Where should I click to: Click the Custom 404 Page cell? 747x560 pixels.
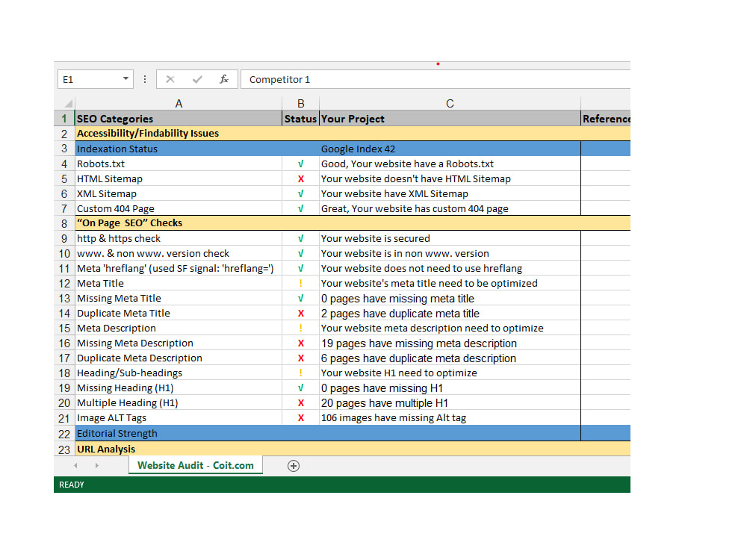tap(179, 208)
